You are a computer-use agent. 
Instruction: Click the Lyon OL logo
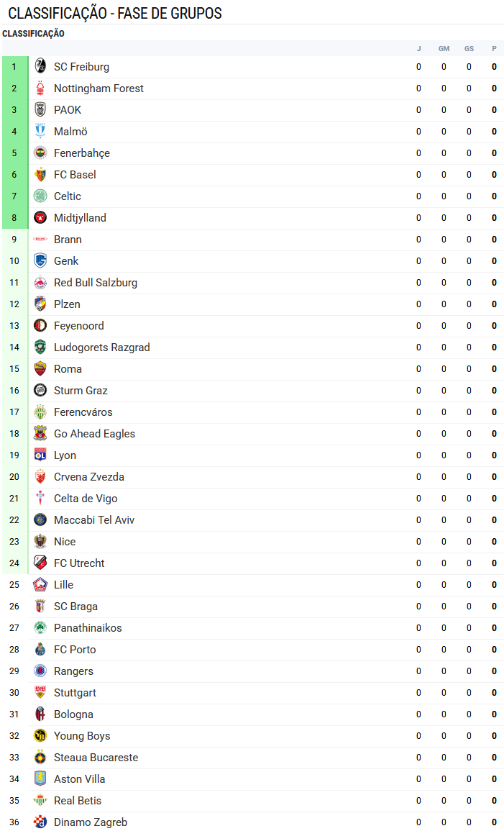[40, 455]
